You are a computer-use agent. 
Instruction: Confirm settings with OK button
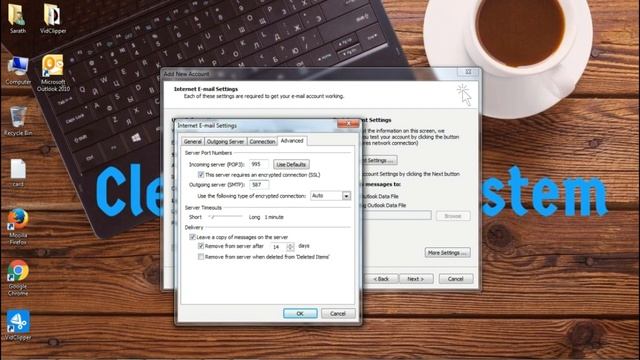[300, 313]
